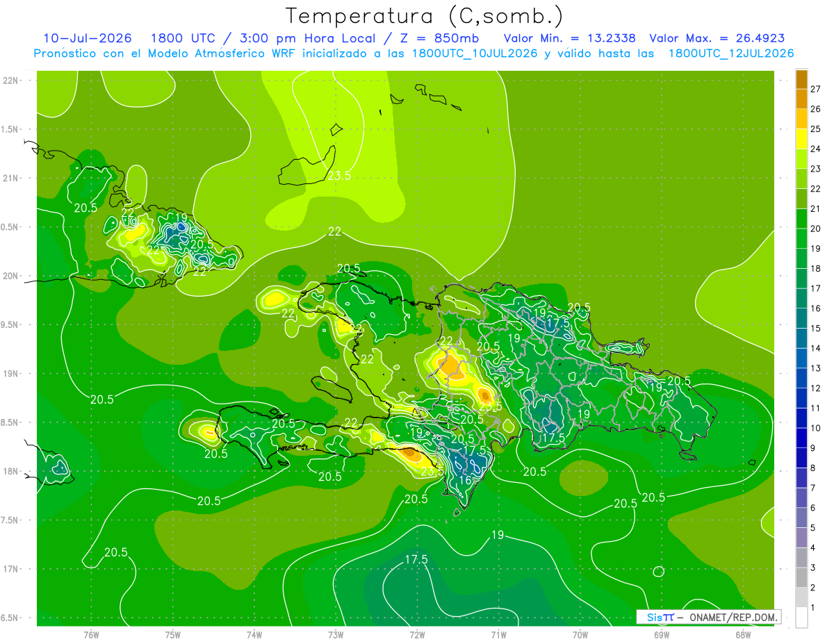Click the '27' value on the color legend
Image resolution: width=834 pixels, height=644 pixels.
(x=816, y=89)
